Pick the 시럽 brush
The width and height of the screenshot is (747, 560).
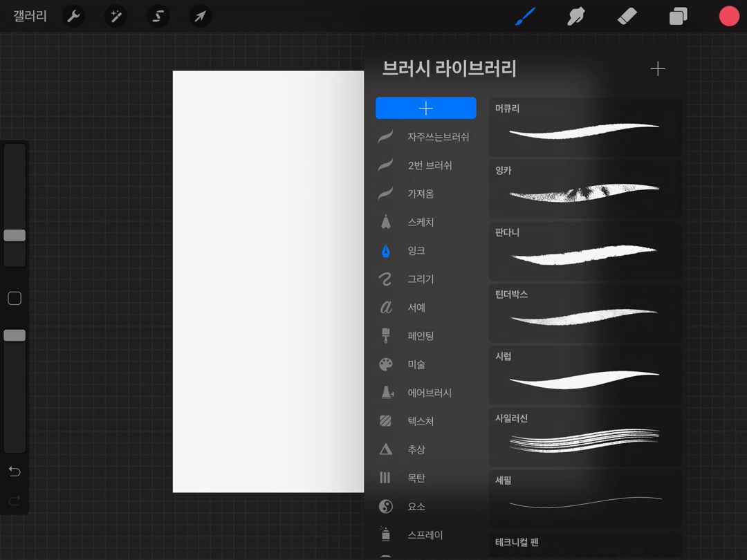584,376
